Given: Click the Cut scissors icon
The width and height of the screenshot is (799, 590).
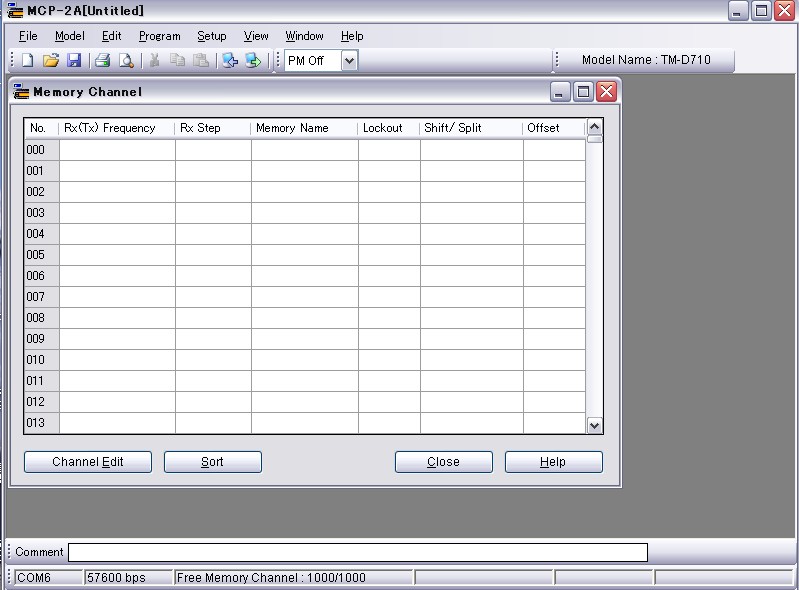Looking at the screenshot, I should (154, 61).
